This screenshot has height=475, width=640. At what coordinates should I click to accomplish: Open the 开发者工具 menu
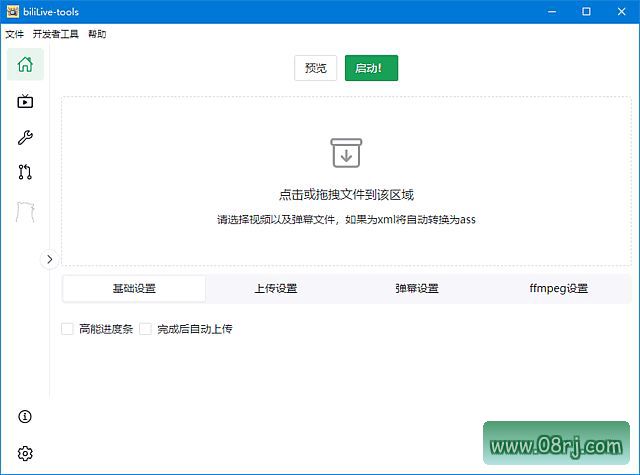(x=56, y=34)
